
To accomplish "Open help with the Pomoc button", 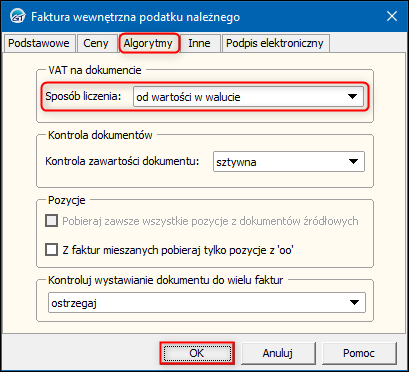I will 359,353.
